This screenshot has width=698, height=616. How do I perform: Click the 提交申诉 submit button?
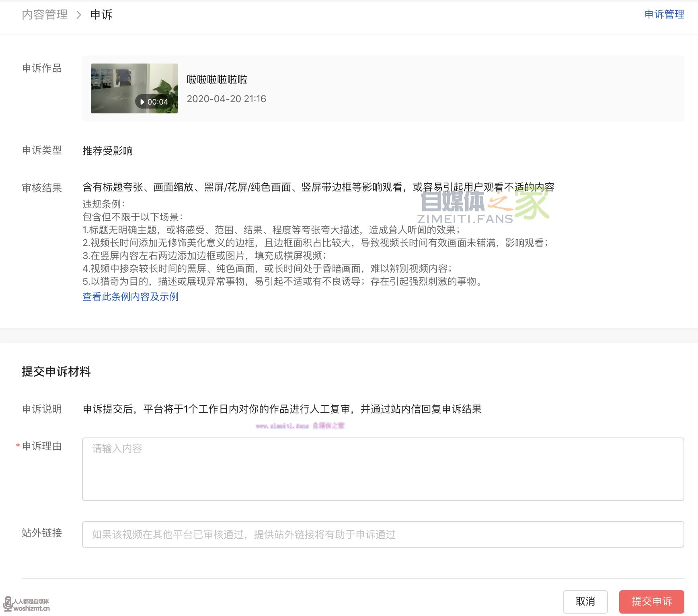click(x=652, y=602)
